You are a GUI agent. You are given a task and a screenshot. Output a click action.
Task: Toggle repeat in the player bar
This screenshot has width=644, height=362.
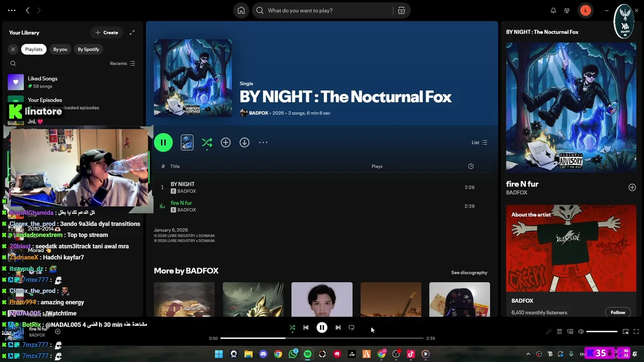[352, 328]
